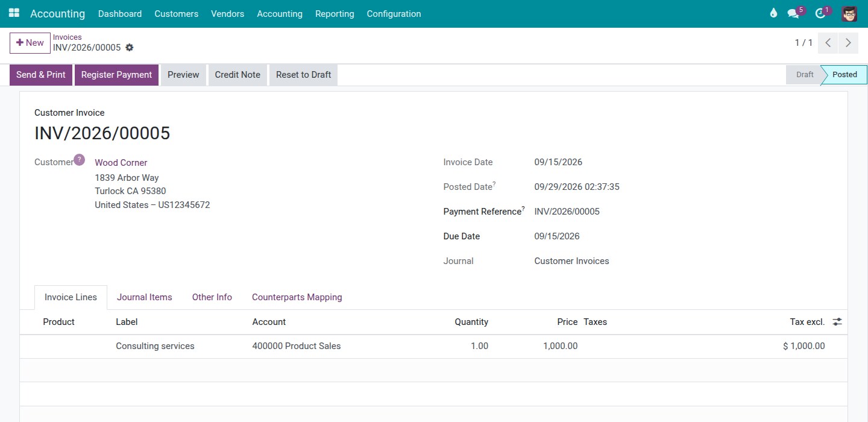Image resolution: width=868 pixels, height=422 pixels.
Task: Click the Turlock CA 95380 address line
Action: point(130,191)
